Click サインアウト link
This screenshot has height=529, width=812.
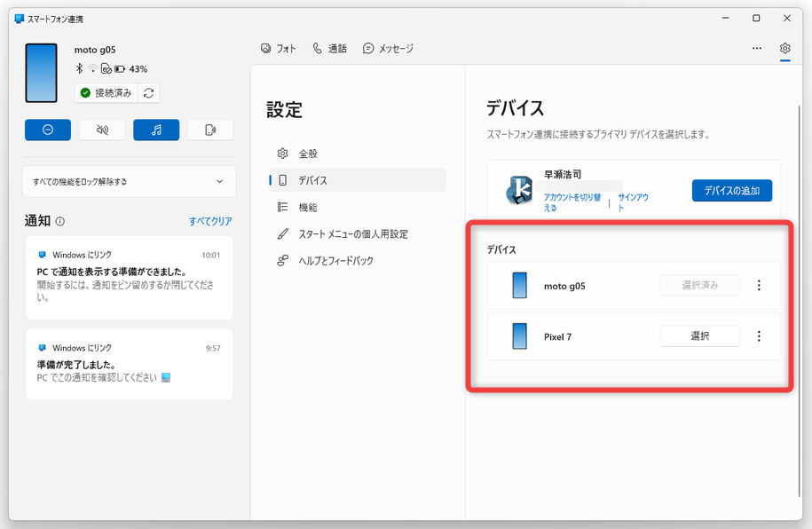634,202
